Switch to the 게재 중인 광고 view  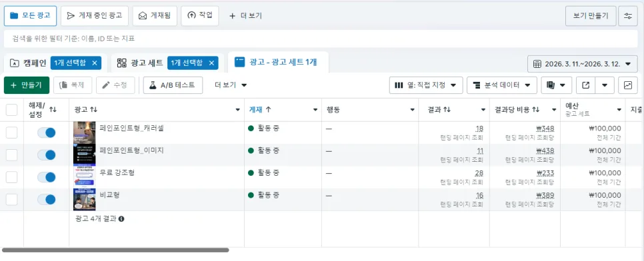coord(95,16)
